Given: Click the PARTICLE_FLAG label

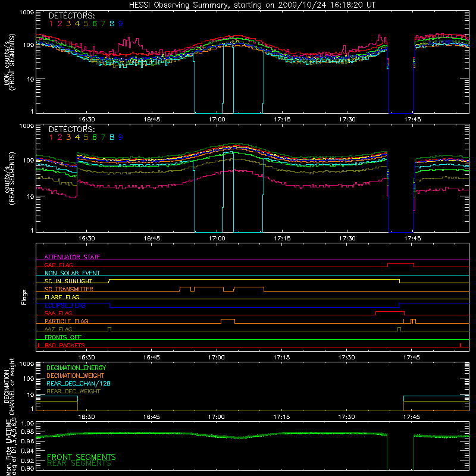Looking at the screenshot, I should (67, 321).
